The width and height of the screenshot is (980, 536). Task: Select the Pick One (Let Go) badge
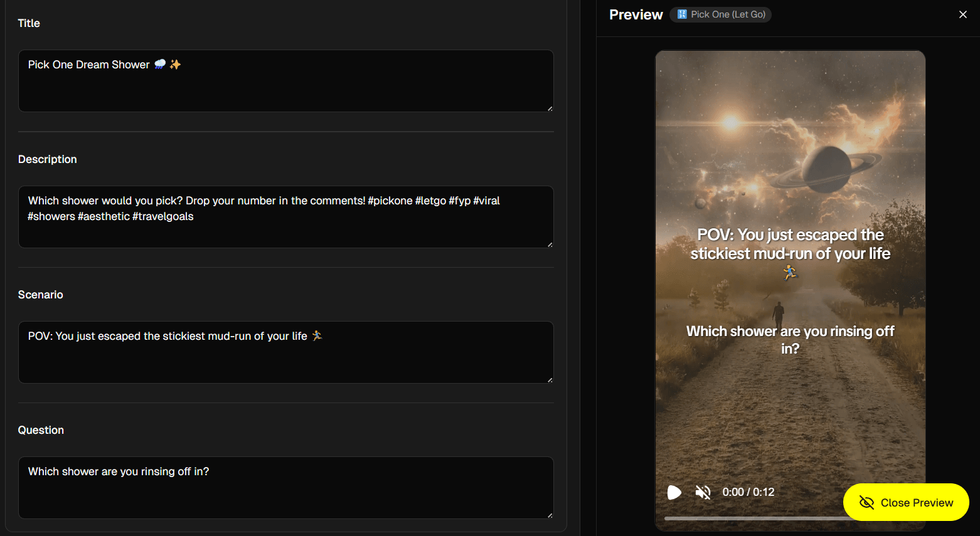coord(721,14)
